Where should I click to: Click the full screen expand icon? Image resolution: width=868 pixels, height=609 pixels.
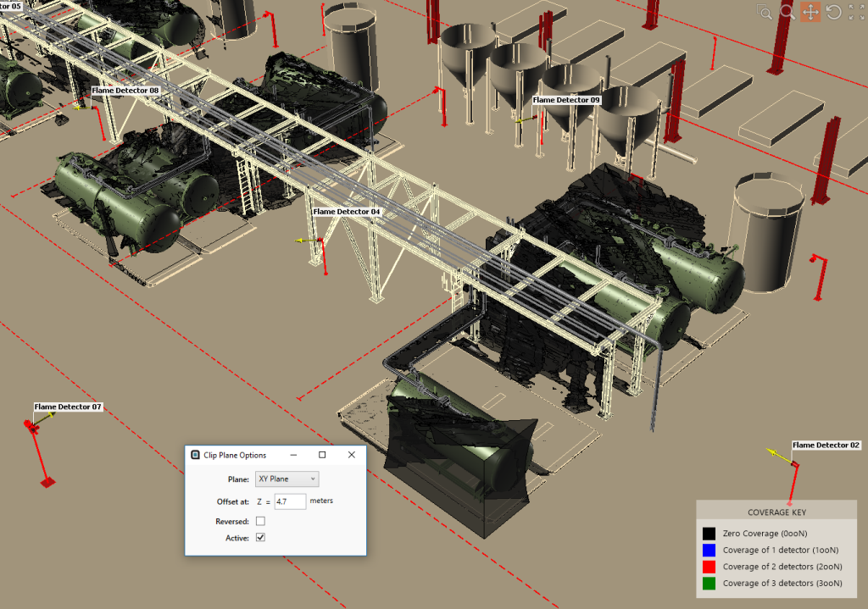coord(856,12)
